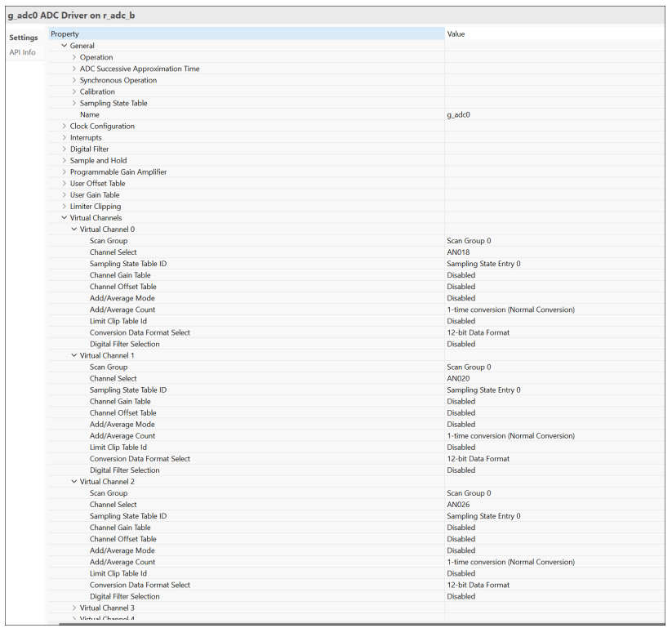This screenshot has height=628, width=672.
Task: Expand the Clock Configuration section
Action: 65,126
